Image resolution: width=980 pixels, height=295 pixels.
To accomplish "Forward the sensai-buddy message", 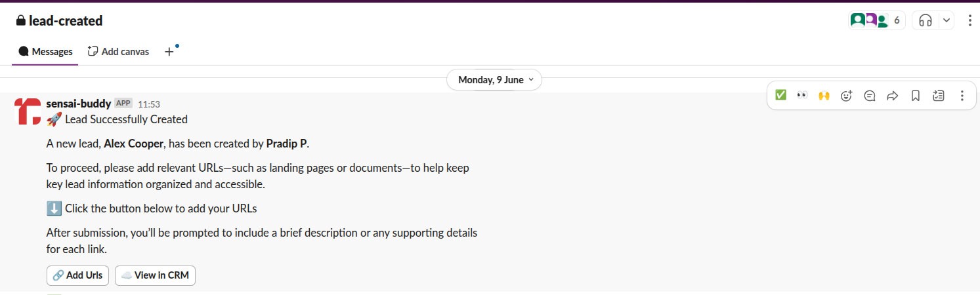I will (x=892, y=96).
